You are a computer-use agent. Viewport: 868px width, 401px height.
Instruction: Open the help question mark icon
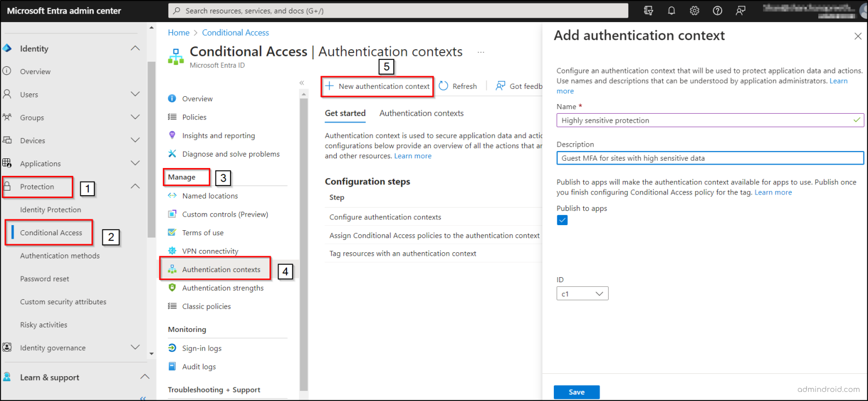point(718,10)
